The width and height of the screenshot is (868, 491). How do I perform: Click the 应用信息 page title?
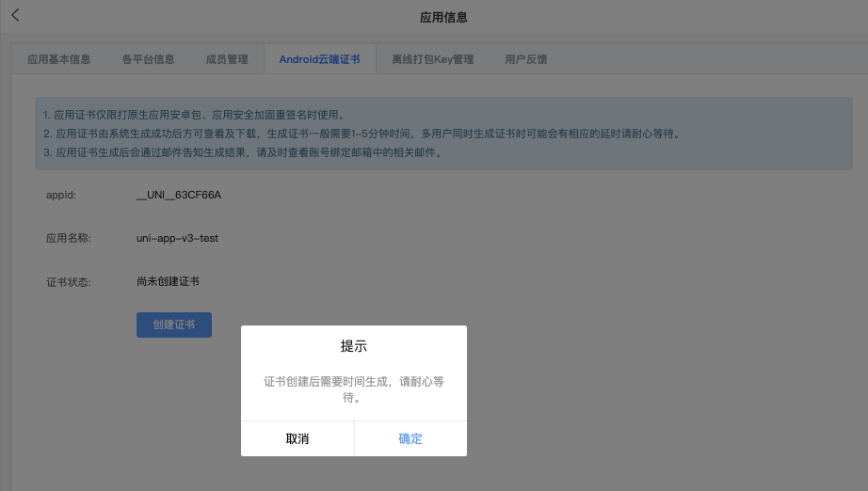443,17
